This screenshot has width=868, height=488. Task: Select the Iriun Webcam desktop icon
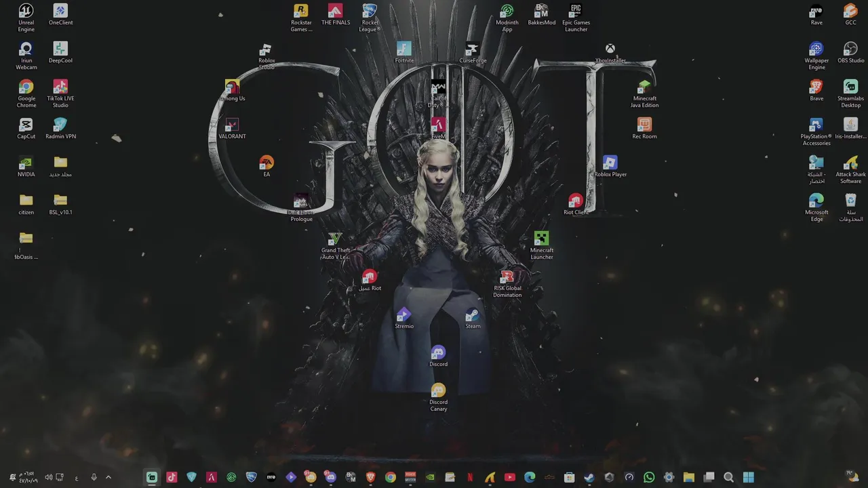point(26,56)
